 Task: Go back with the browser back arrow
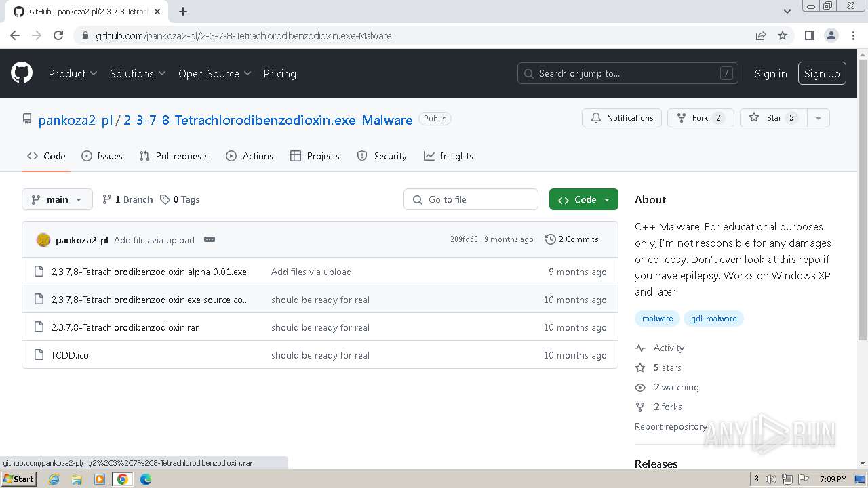(x=15, y=35)
